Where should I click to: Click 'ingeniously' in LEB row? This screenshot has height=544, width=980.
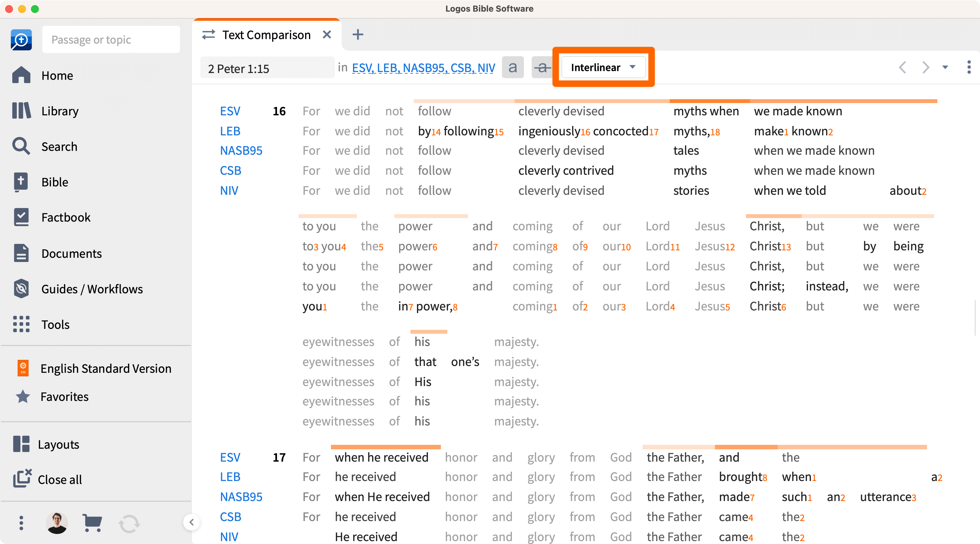[549, 131]
